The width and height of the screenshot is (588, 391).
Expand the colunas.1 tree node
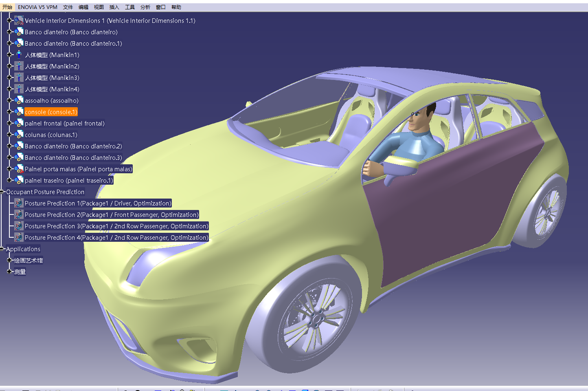click(9, 134)
